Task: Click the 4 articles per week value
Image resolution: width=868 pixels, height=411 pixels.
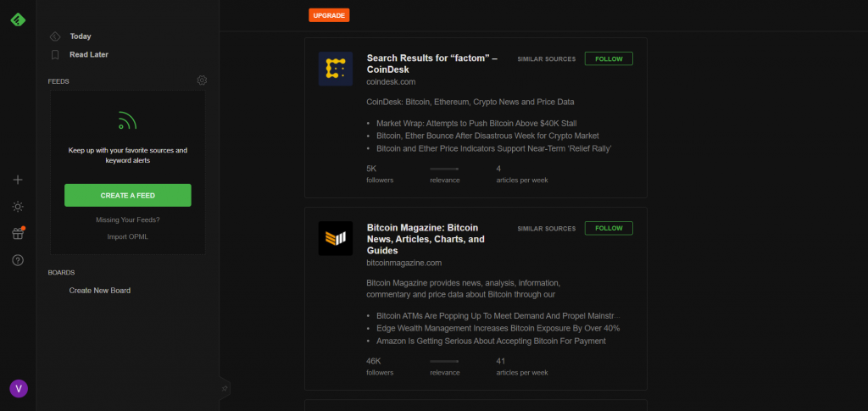Action: (498, 169)
